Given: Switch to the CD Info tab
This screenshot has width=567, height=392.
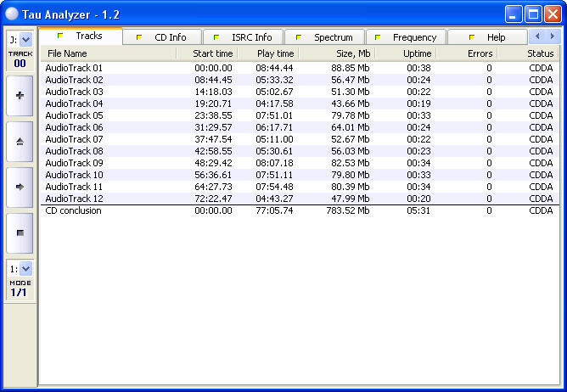Looking at the screenshot, I should coord(163,37).
